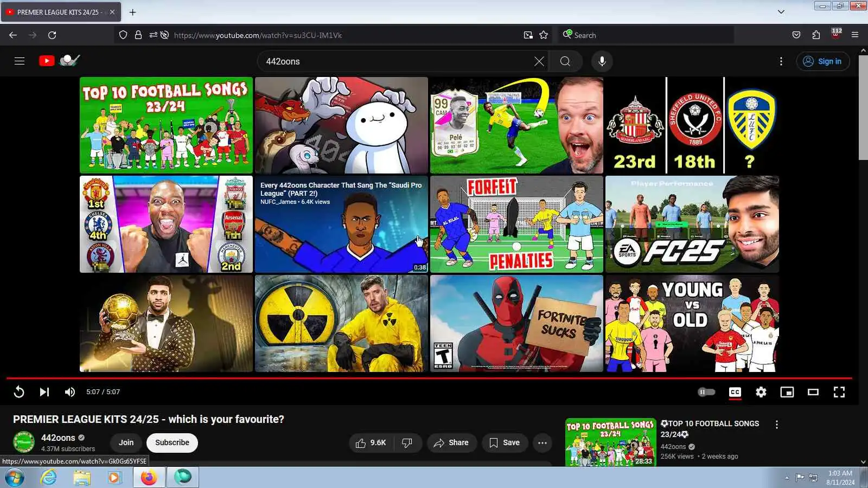Click the Firefox Search box
Screen dimensions: 868x488
(x=646, y=35)
